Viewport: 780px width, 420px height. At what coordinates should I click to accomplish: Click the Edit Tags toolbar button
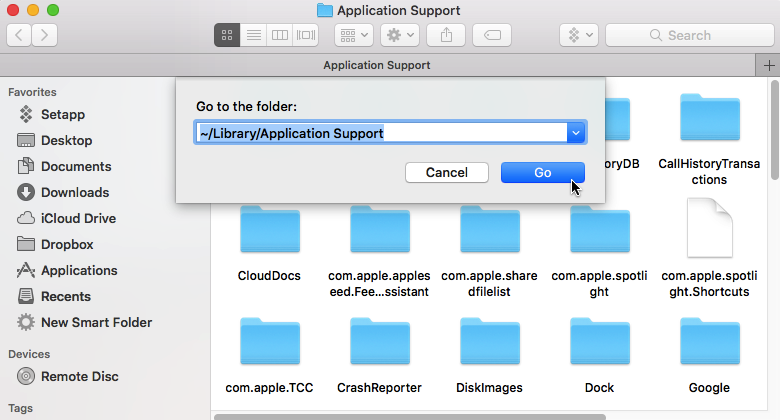[x=492, y=35]
